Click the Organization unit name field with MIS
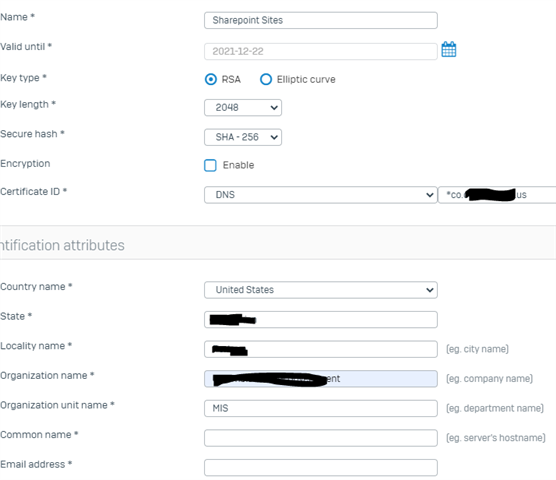This screenshot has height=480, width=556. (321, 408)
